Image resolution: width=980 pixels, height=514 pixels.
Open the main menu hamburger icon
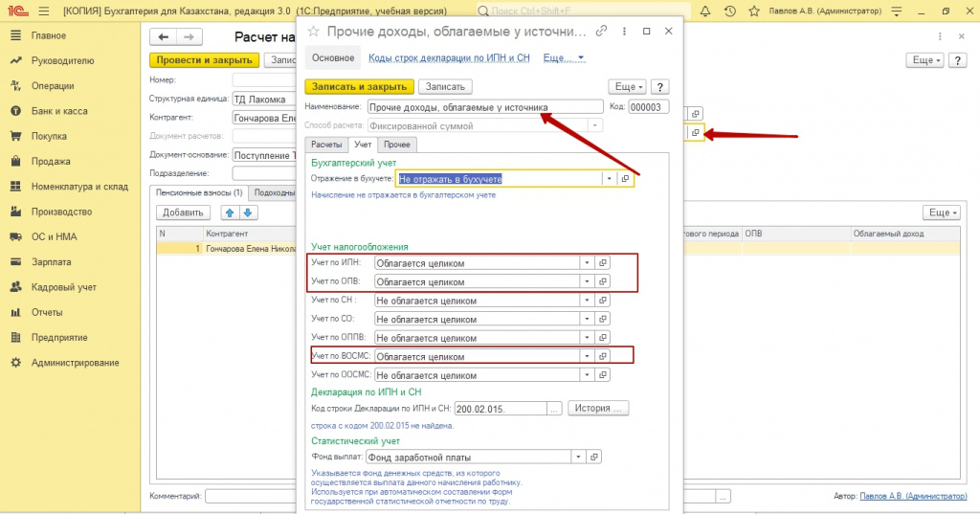click(x=43, y=11)
